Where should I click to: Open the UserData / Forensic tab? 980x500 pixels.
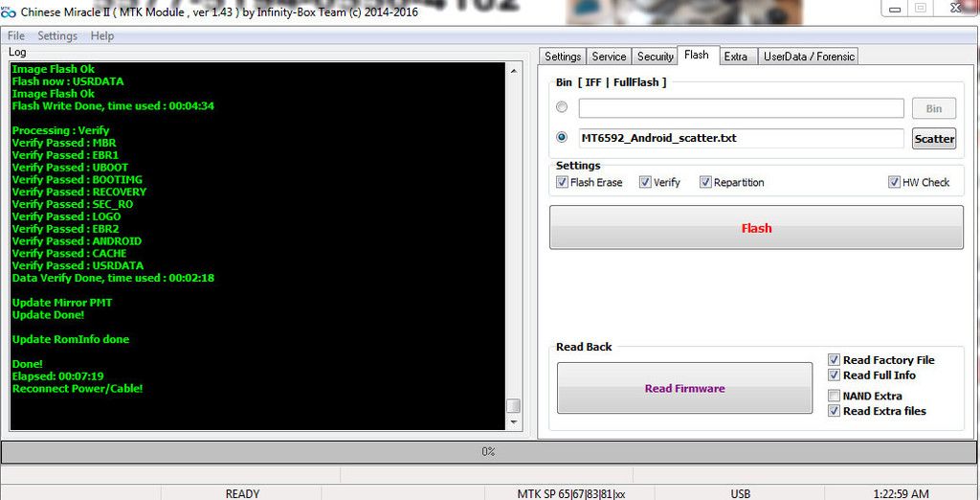point(809,57)
